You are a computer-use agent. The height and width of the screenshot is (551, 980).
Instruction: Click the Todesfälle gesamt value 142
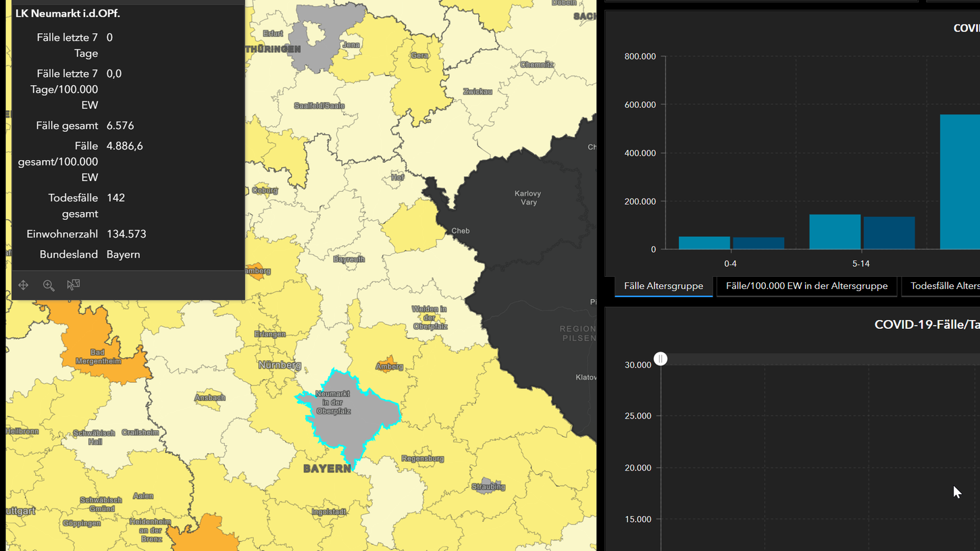(x=115, y=198)
